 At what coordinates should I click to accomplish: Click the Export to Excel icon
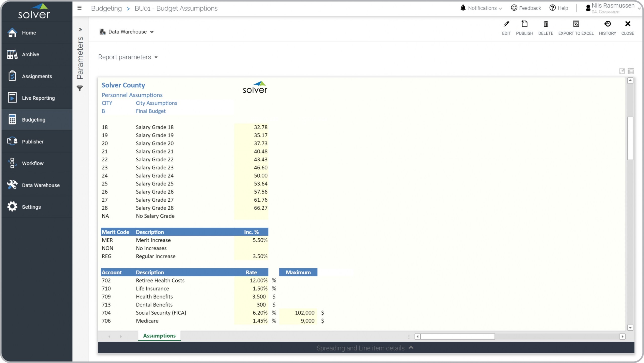[x=576, y=24]
